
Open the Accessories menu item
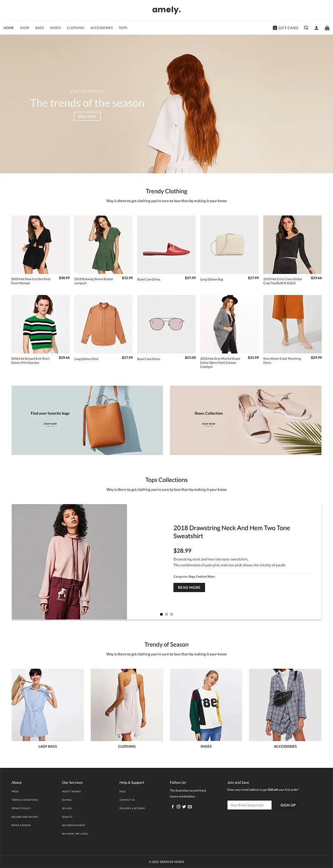(102, 28)
